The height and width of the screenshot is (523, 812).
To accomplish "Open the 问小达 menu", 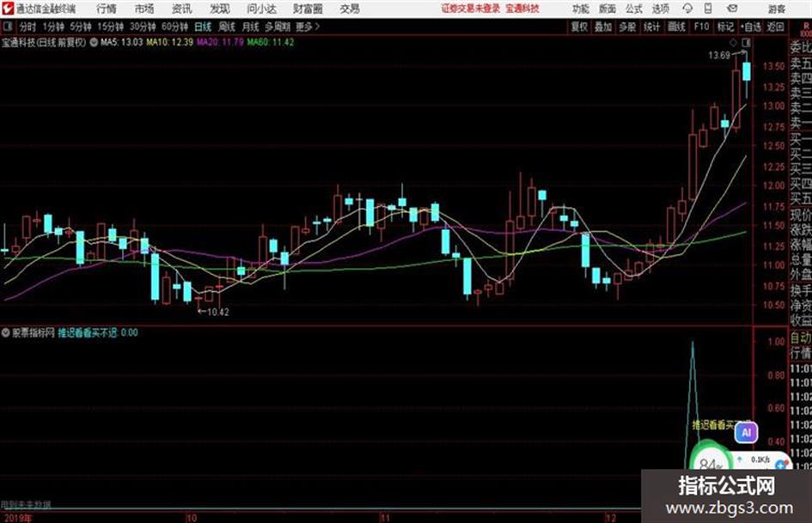I will click(x=261, y=9).
